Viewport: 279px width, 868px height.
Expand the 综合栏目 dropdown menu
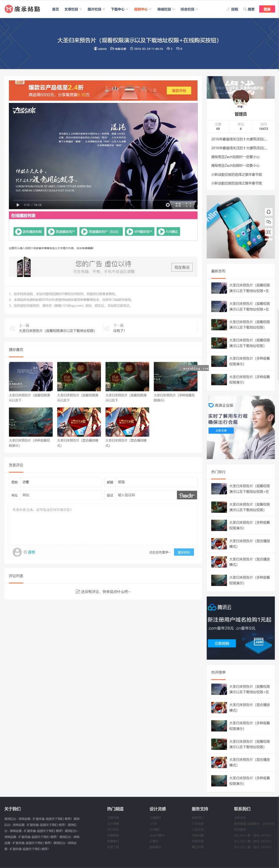point(189,9)
